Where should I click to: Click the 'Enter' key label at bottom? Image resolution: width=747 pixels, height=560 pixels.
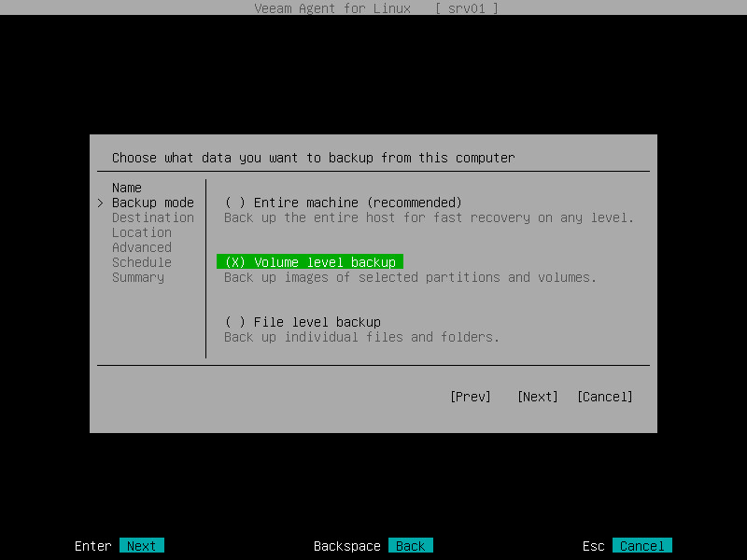point(92,546)
